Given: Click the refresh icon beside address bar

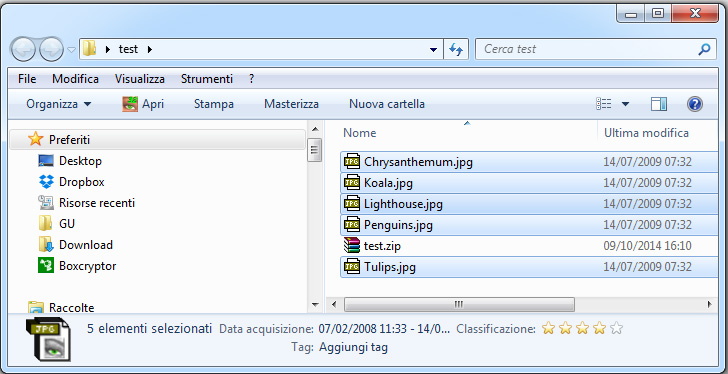Looking at the screenshot, I should coord(456,49).
